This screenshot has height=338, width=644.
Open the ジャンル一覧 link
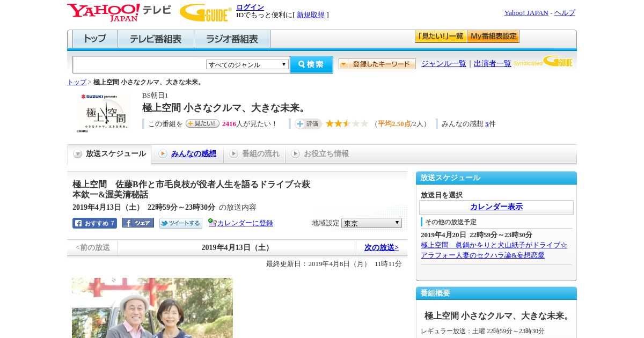444,63
